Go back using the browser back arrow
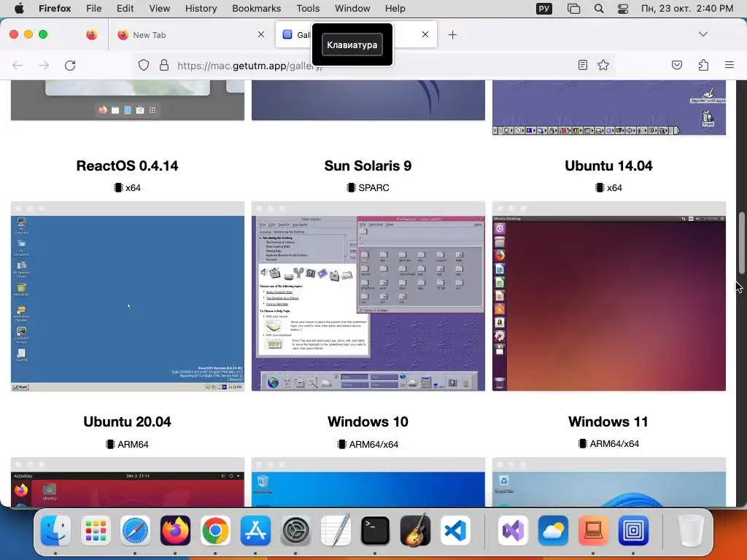This screenshot has height=560, width=747. pyautogui.click(x=18, y=65)
